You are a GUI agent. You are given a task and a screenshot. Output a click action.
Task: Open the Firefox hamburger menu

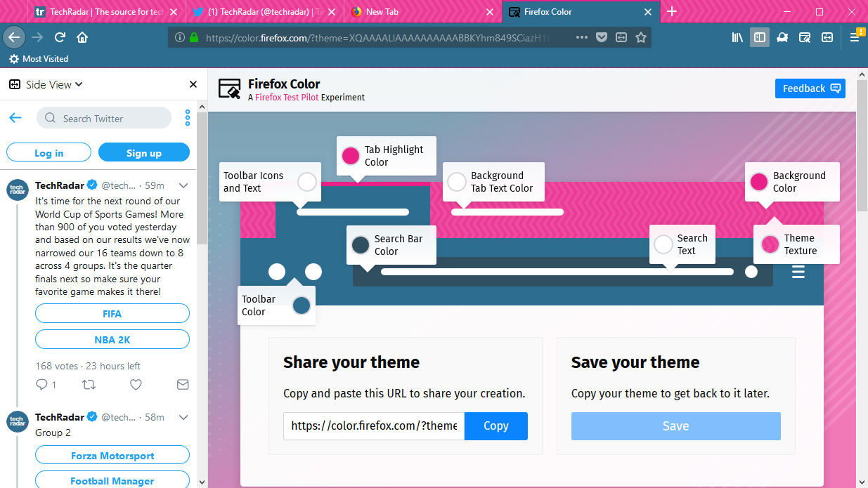pos(855,37)
